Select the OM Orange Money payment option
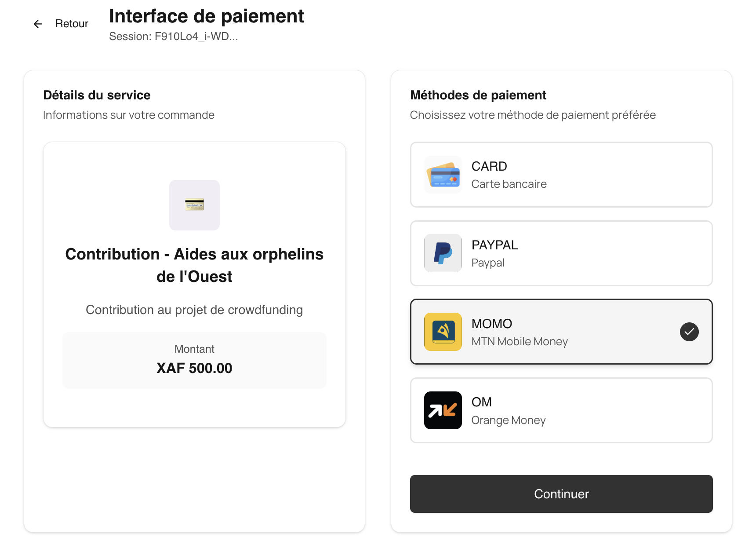This screenshot has height=548, width=756. 561,410
